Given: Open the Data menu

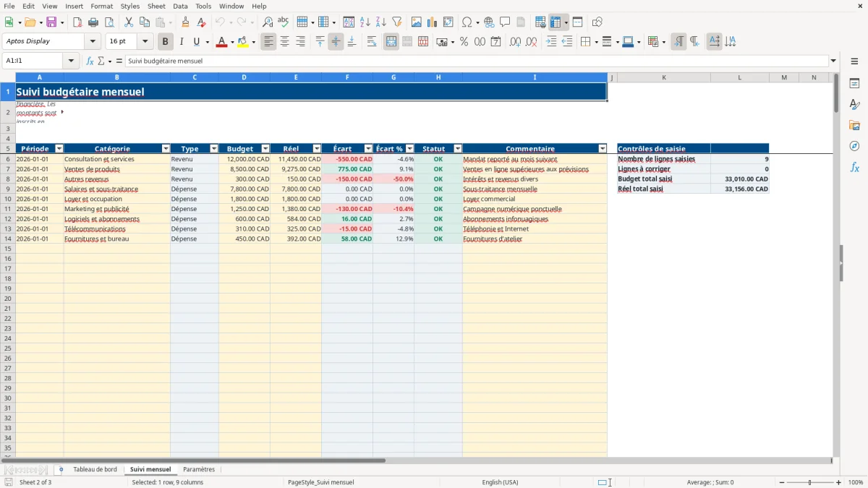Looking at the screenshot, I should (180, 6).
